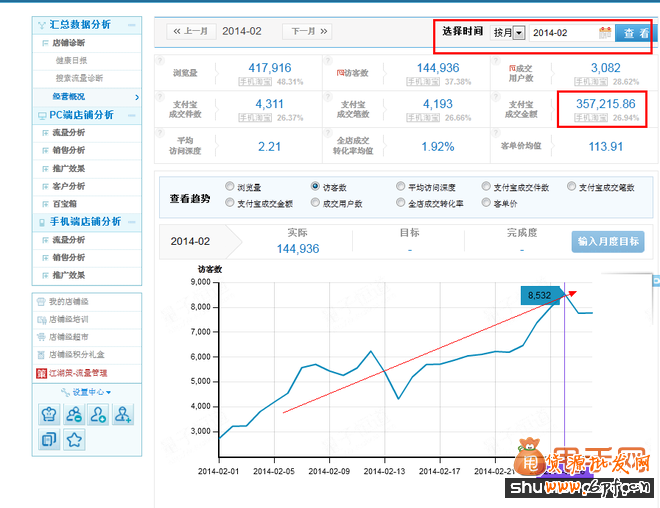Screen dimensions: 660x508
Task: Open 流量分析 under PC端店铺分析
Action: (68, 133)
